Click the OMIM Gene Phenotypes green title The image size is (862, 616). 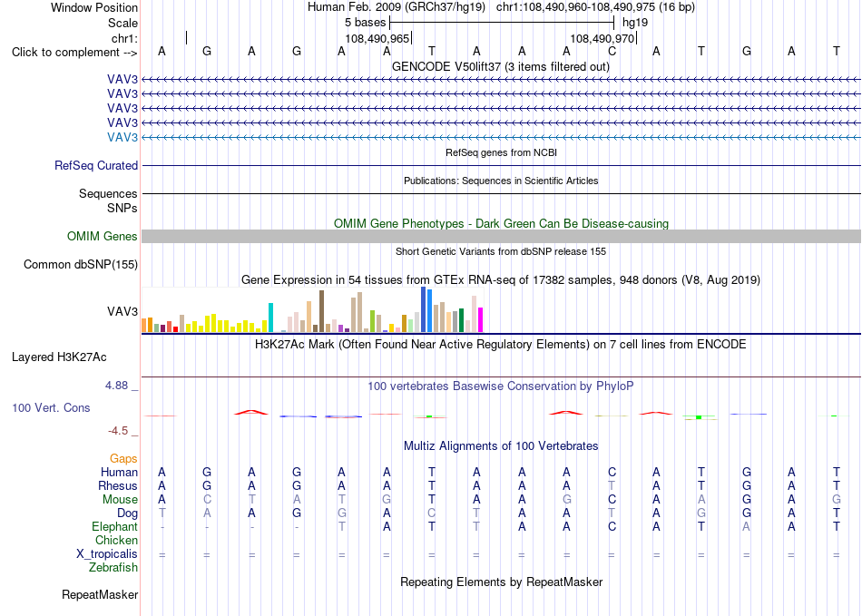(501, 224)
